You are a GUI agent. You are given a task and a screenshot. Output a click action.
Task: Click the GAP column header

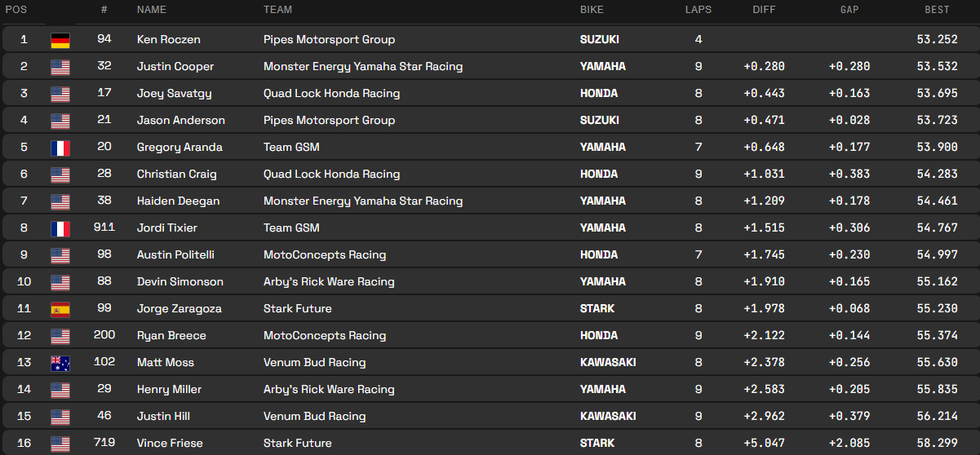(849, 10)
